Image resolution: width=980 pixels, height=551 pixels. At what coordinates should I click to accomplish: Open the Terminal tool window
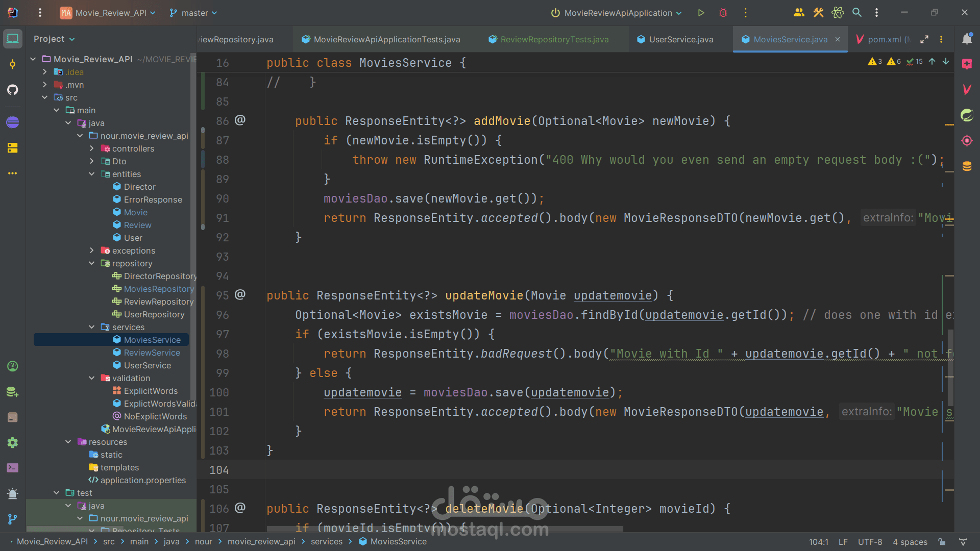click(13, 468)
